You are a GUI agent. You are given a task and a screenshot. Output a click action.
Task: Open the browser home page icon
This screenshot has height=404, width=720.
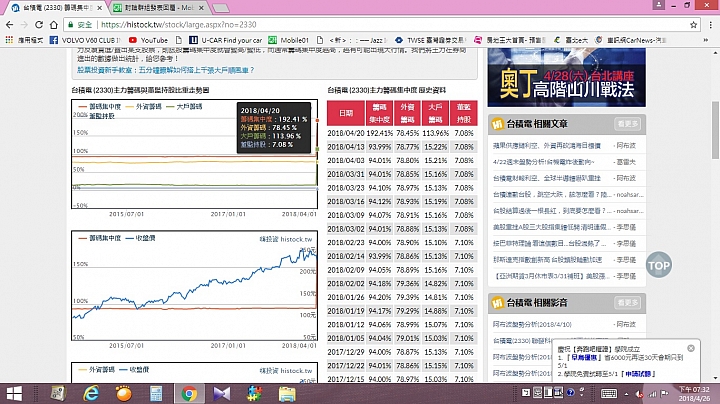click(54, 25)
